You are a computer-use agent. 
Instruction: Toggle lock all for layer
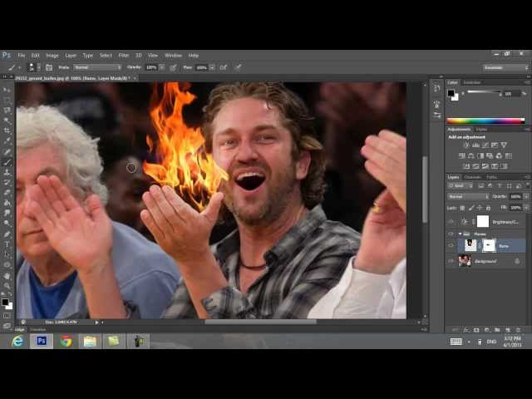point(488,208)
